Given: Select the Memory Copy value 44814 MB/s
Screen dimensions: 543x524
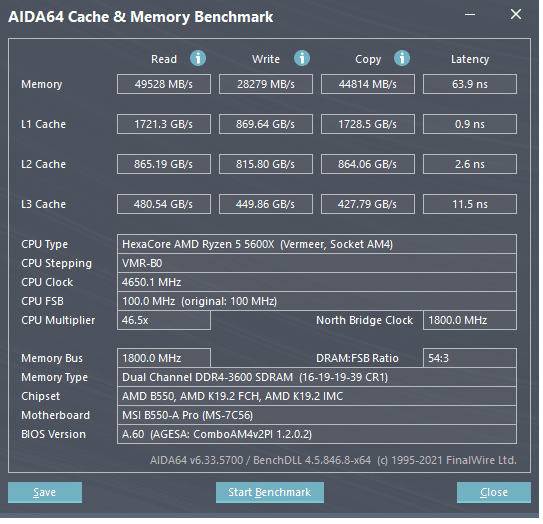Looking at the screenshot, I should (x=368, y=84).
